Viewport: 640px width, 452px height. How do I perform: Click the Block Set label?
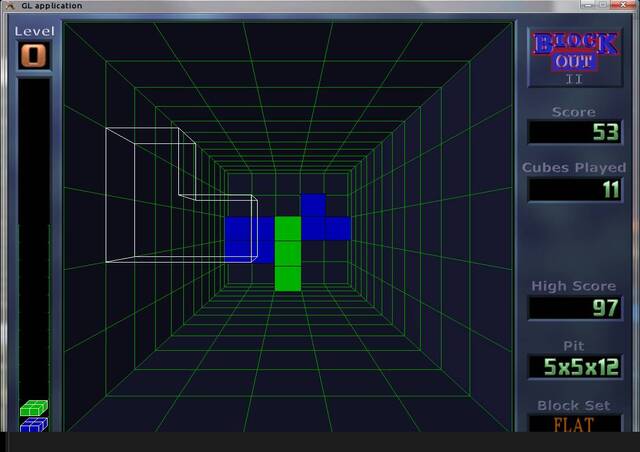pyautogui.click(x=573, y=405)
